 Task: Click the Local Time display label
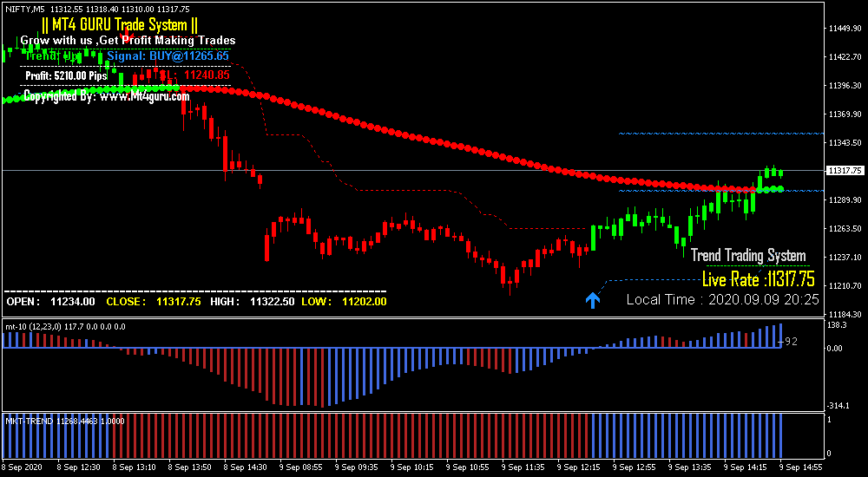coord(722,299)
